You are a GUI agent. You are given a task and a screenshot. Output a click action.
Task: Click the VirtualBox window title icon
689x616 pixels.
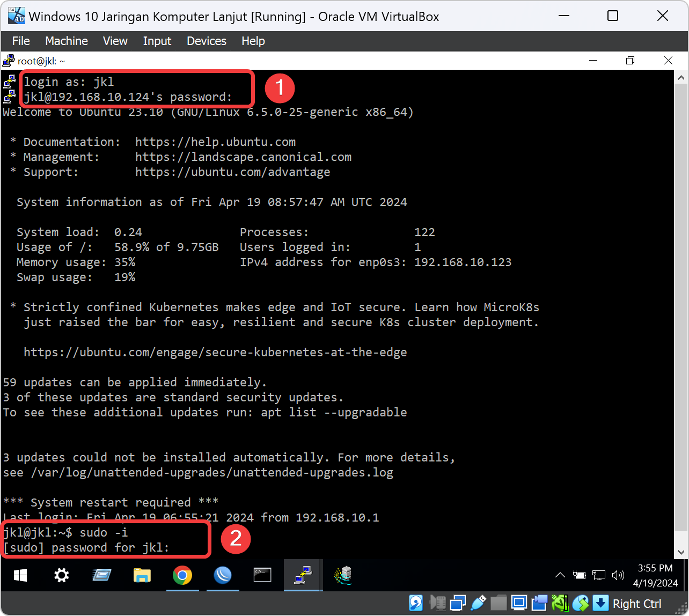coord(17,16)
